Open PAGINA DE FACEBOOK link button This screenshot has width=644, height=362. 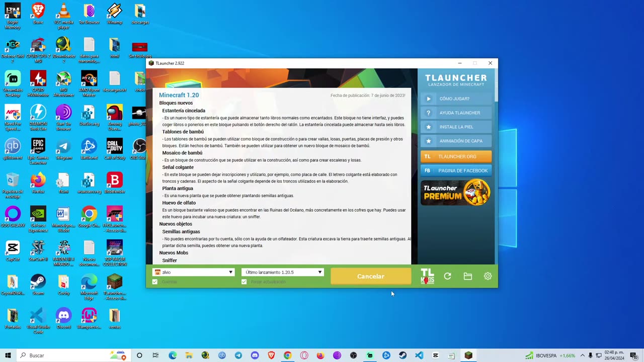tap(456, 170)
